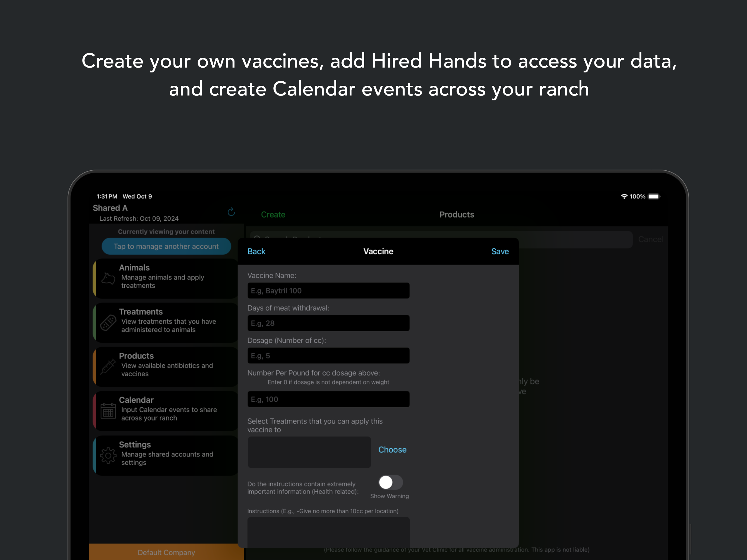This screenshot has width=747, height=560.
Task: Open the Treatments menu item
Action: 165,323
